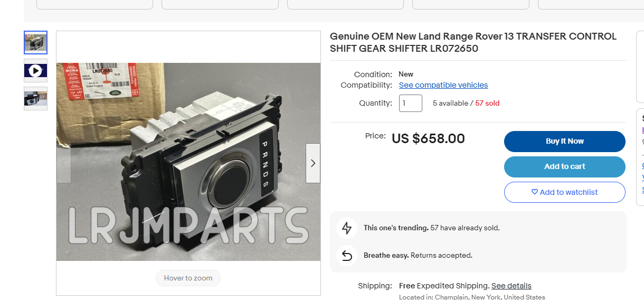Play the product video thumbnail
The width and height of the screenshot is (644, 300).
35,71
